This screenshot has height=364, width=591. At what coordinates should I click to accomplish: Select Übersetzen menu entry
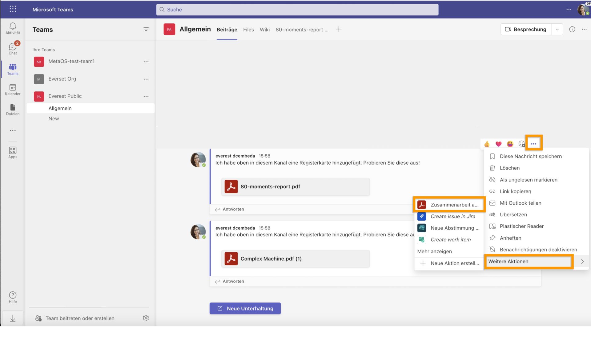(x=536, y=214)
